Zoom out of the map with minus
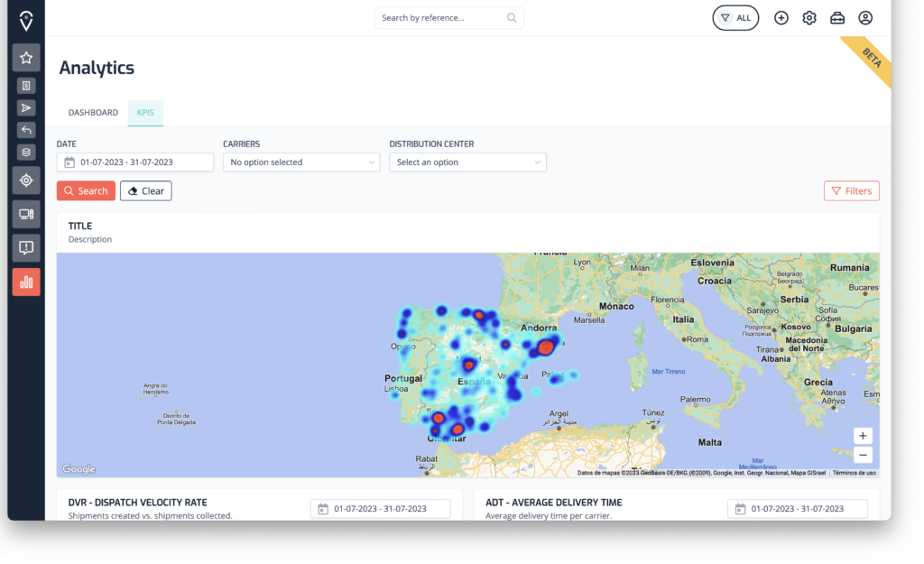This screenshot has height=564, width=924. pos(863,455)
